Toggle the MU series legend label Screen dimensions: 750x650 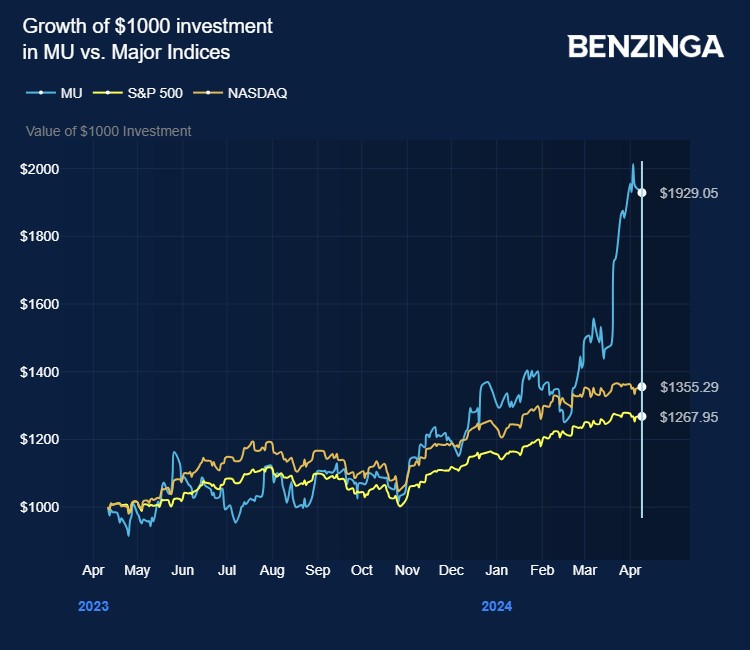point(71,93)
